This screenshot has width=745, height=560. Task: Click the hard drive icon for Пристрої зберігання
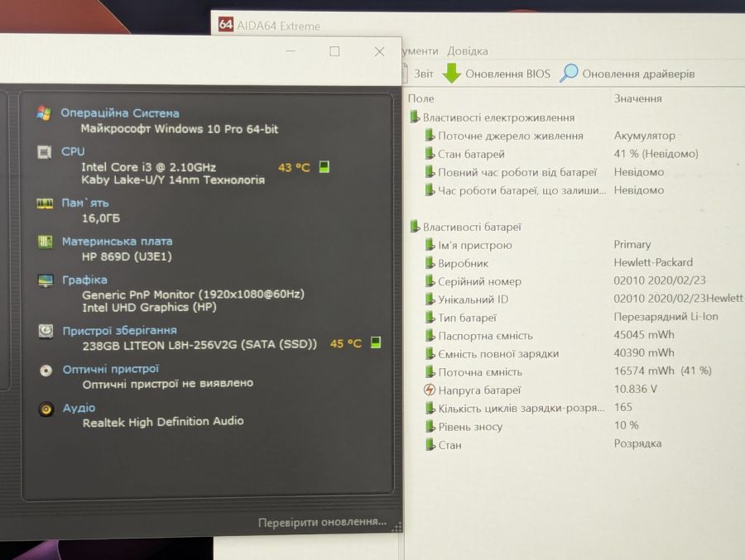[46, 331]
